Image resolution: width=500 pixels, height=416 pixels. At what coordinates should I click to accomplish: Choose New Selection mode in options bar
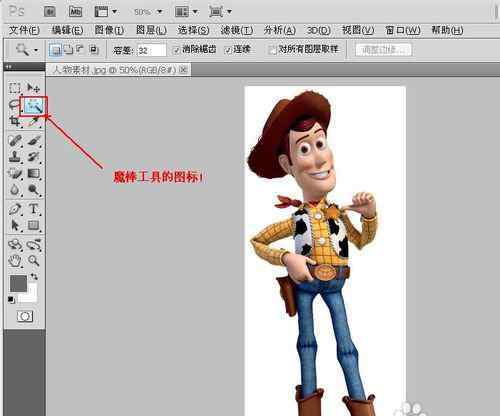[55, 50]
